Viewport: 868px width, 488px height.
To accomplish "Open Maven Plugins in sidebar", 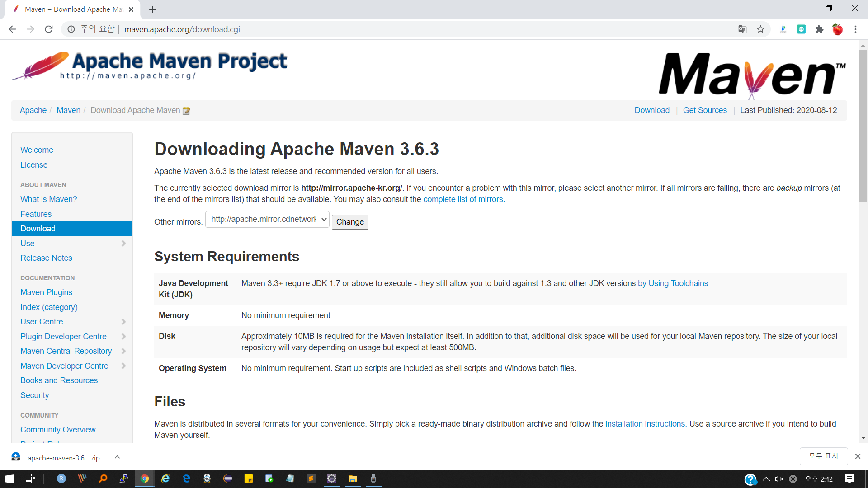I will (x=46, y=292).
